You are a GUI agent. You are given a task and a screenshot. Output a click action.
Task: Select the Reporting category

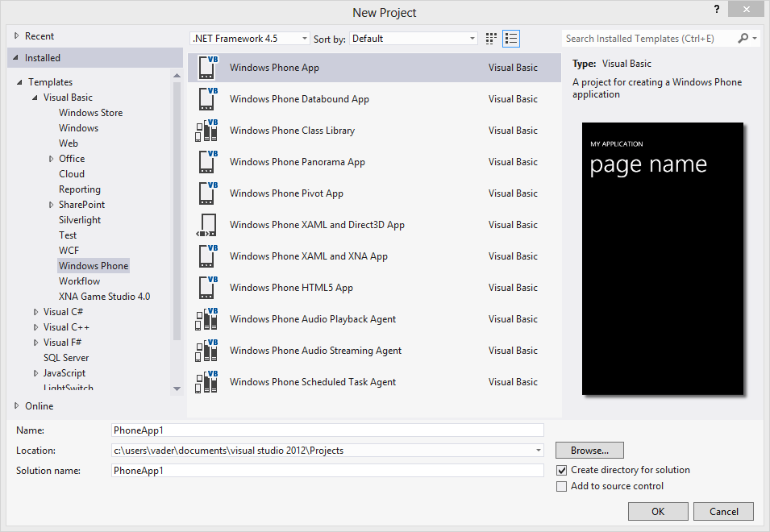[80, 189]
